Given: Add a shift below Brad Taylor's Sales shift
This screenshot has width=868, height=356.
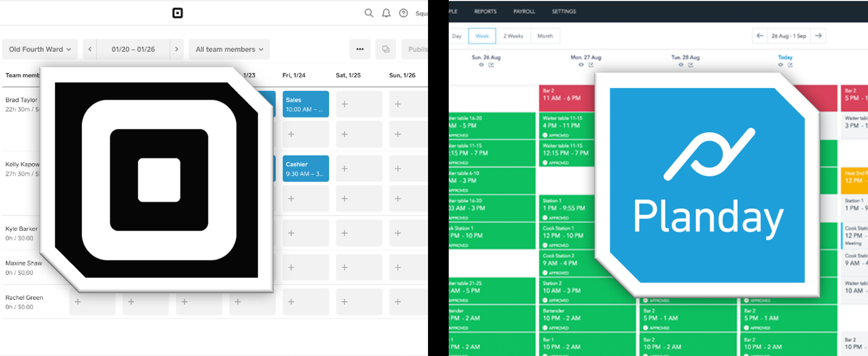Looking at the screenshot, I should click(x=306, y=134).
